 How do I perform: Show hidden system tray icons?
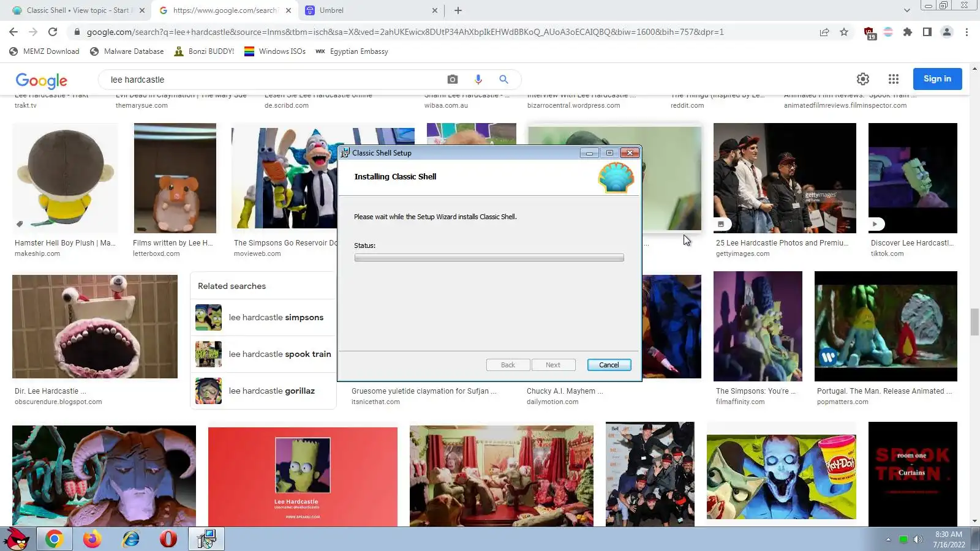click(x=888, y=539)
